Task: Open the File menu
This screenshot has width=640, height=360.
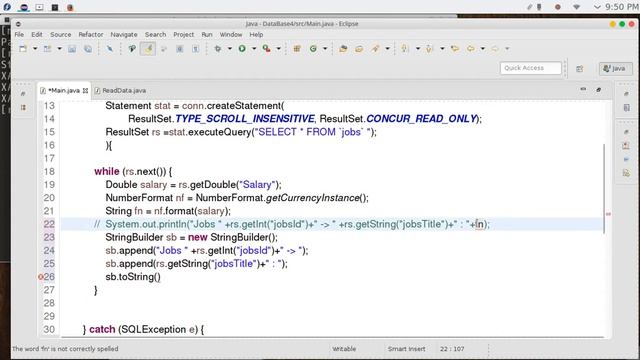Action: [19, 35]
